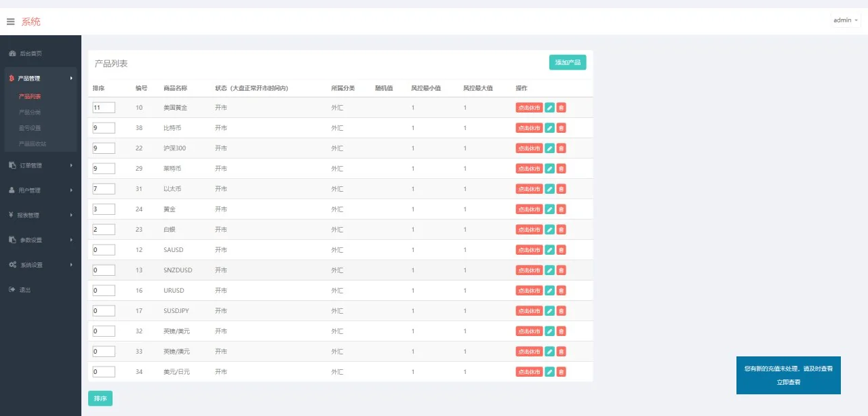
Task: Toggle 点击休市 for the URUSD product
Action: point(529,291)
